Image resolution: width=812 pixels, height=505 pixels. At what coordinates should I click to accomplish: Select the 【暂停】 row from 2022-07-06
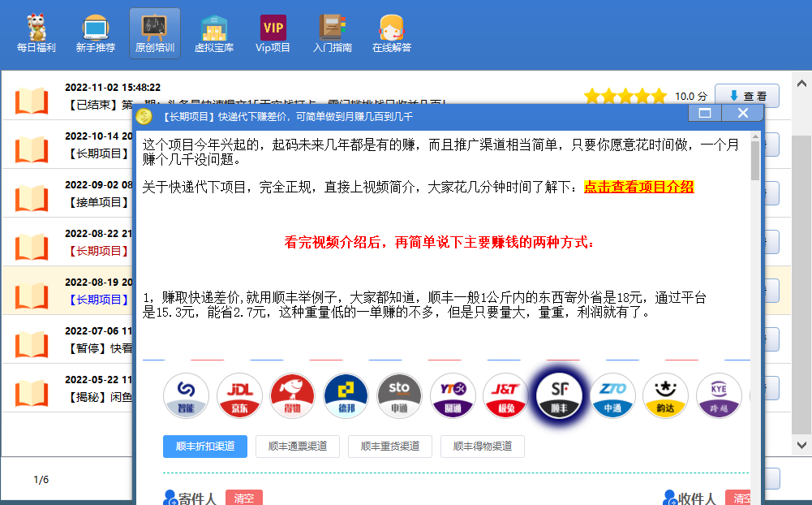[x=67, y=339]
